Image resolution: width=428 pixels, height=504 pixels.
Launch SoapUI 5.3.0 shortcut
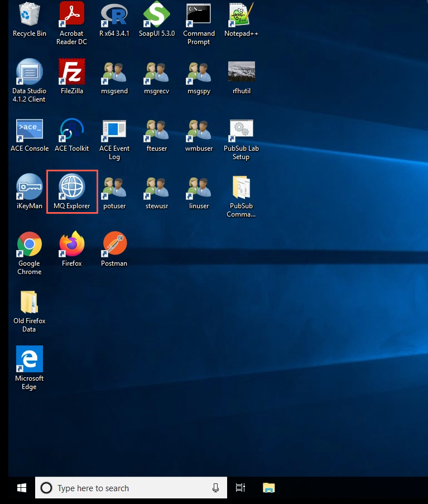click(156, 20)
